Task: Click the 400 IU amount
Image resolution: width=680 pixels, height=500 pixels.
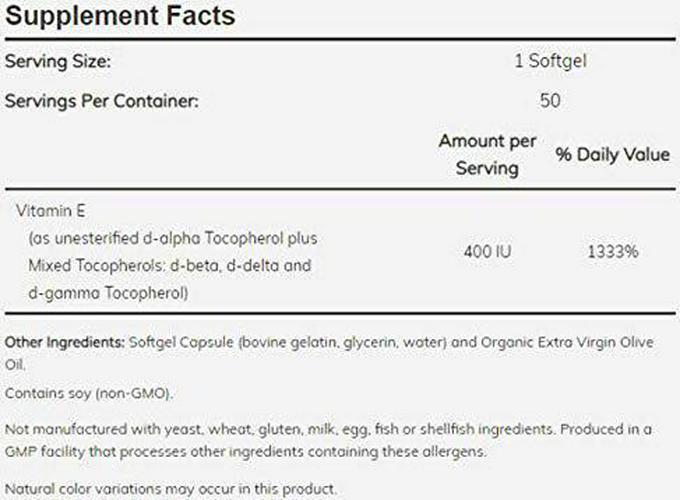Action: (488, 251)
